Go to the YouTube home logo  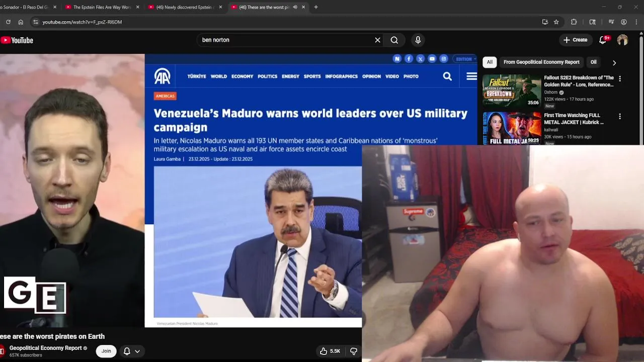pos(17,40)
